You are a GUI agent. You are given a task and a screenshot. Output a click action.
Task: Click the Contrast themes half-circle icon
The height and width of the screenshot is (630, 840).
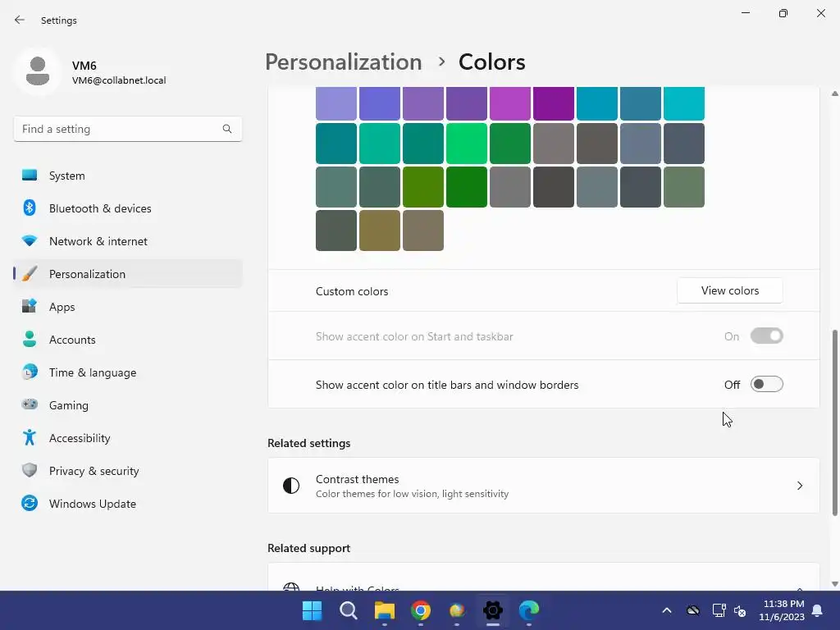(x=291, y=486)
